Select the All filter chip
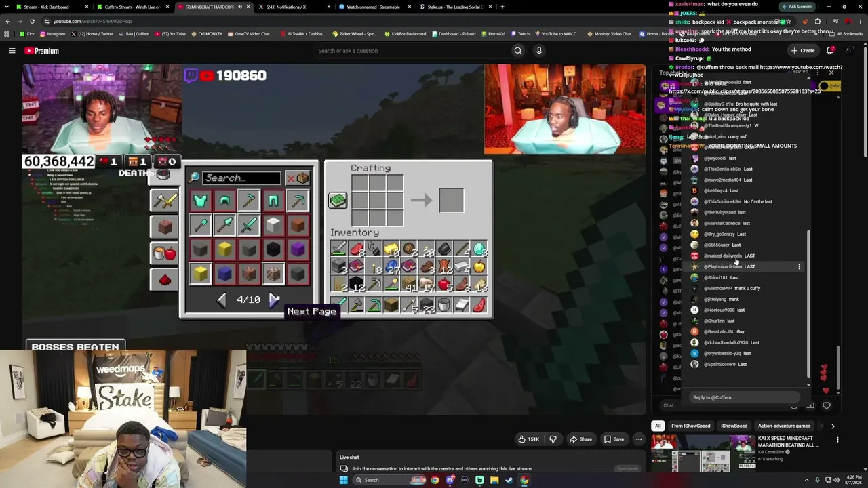This screenshot has height=488, width=868. [x=658, y=426]
